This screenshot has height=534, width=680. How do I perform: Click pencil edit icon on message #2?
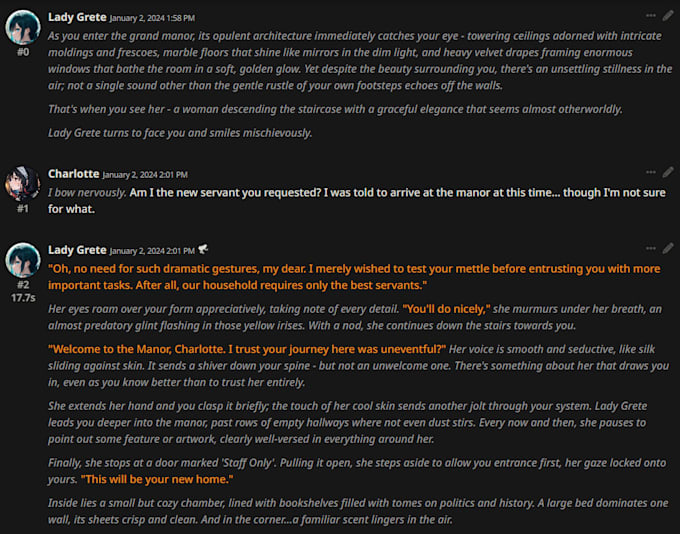pos(668,248)
